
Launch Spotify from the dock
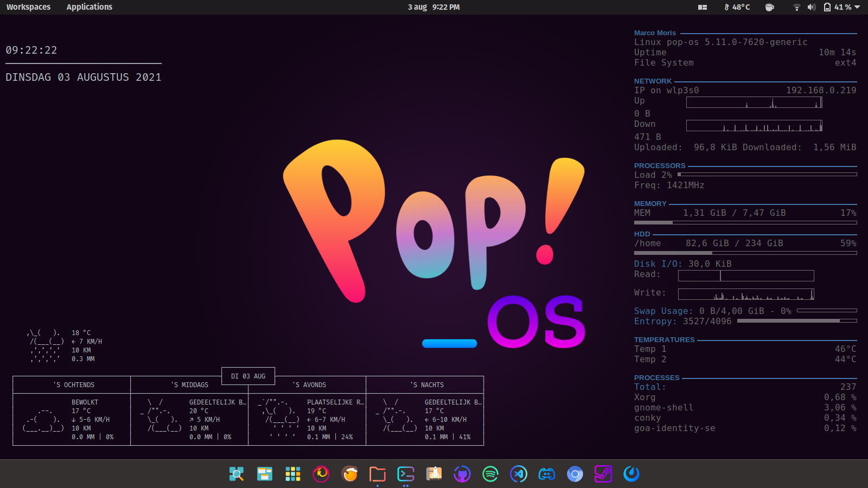coord(490,474)
